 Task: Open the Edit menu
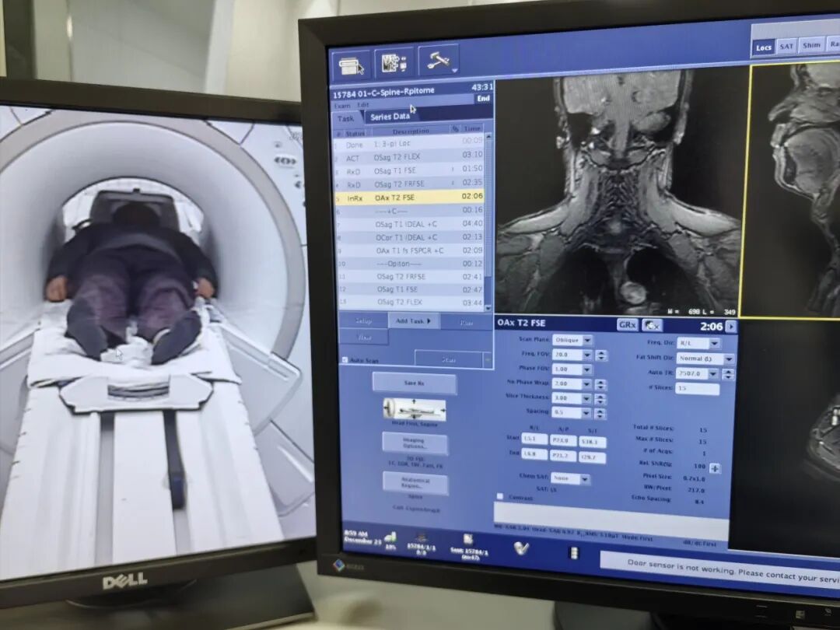(x=363, y=104)
